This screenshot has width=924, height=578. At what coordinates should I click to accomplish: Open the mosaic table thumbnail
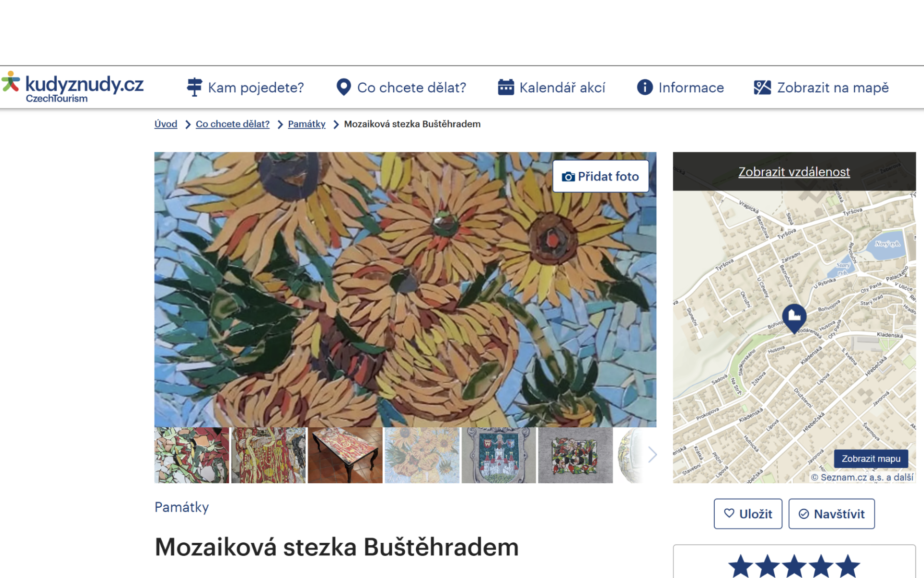pyautogui.click(x=345, y=455)
